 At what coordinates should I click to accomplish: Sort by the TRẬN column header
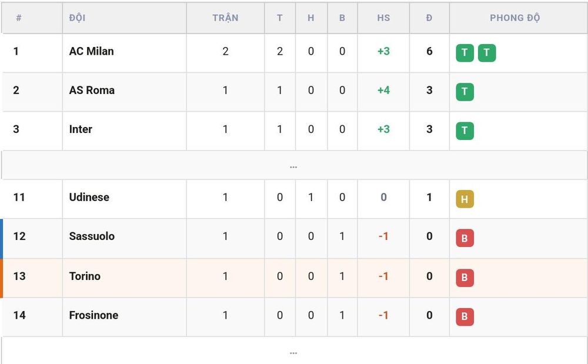point(225,18)
